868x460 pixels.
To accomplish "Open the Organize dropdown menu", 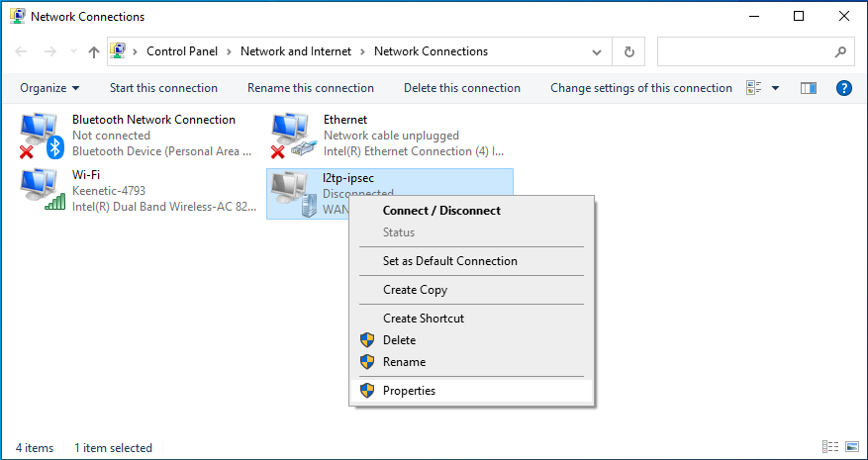I will coord(49,88).
